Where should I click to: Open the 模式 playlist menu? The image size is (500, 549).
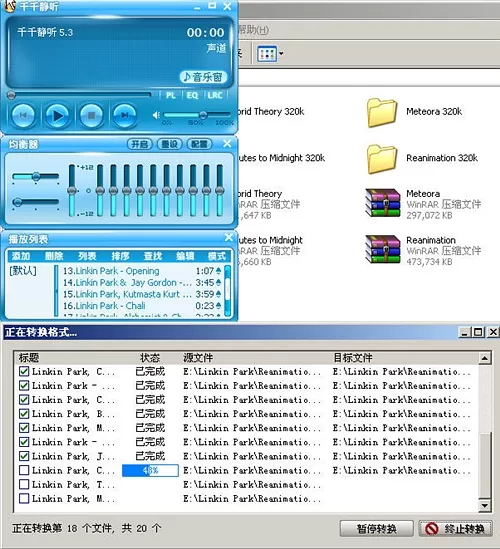[x=217, y=256]
